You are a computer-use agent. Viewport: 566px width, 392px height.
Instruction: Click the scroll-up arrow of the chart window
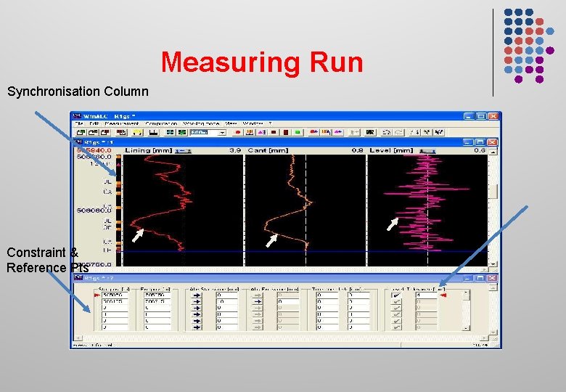point(493,152)
